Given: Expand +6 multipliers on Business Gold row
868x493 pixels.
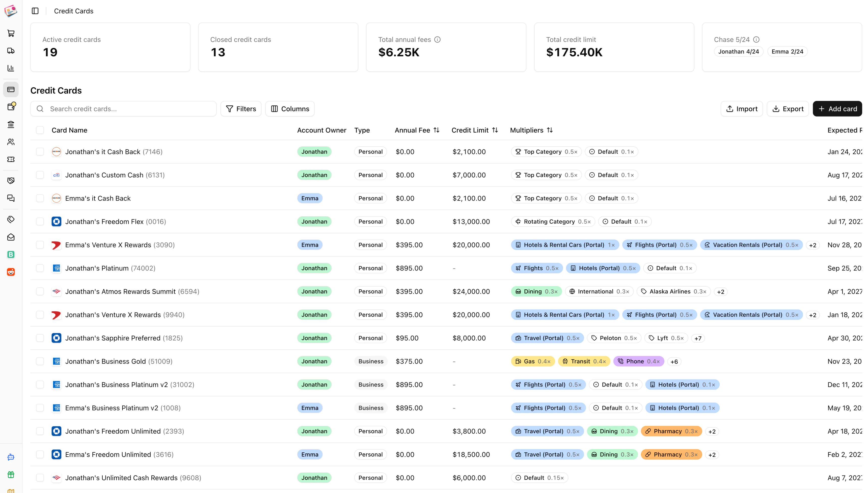Looking at the screenshot, I should [x=674, y=362].
